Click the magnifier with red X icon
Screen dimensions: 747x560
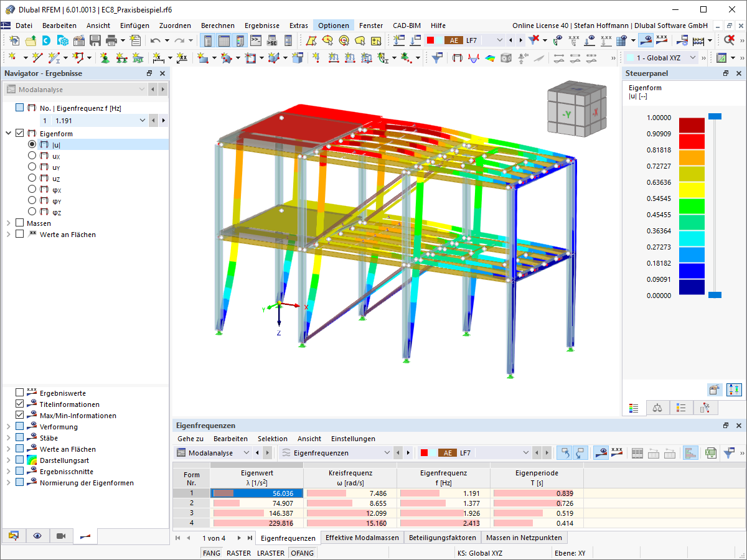pyautogui.click(x=729, y=40)
